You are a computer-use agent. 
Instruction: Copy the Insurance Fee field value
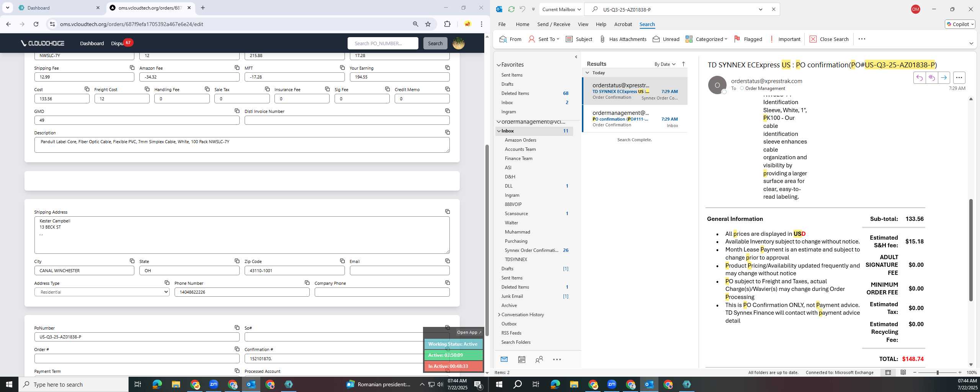pos(327,89)
